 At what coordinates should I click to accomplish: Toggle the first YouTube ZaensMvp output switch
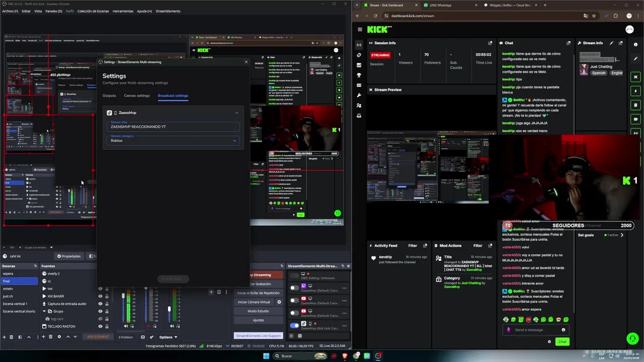(x=294, y=300)
